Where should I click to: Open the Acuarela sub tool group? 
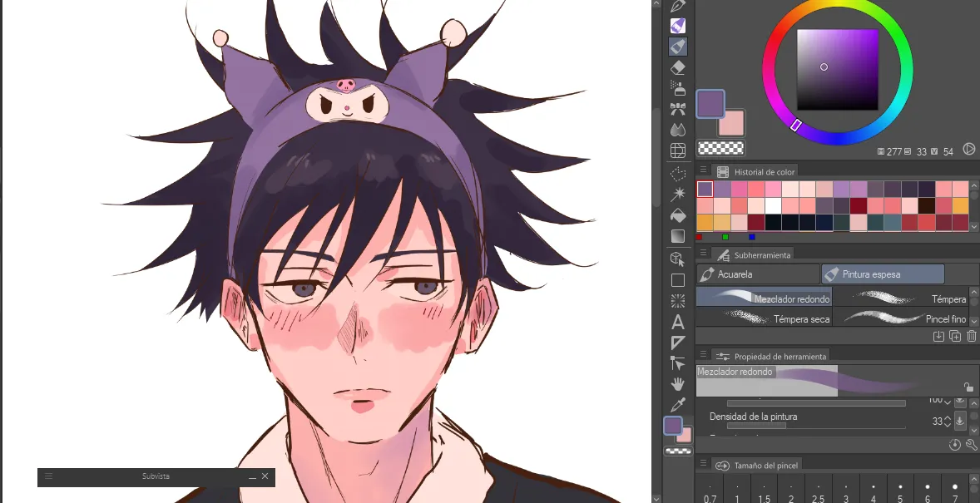(758, 274)
